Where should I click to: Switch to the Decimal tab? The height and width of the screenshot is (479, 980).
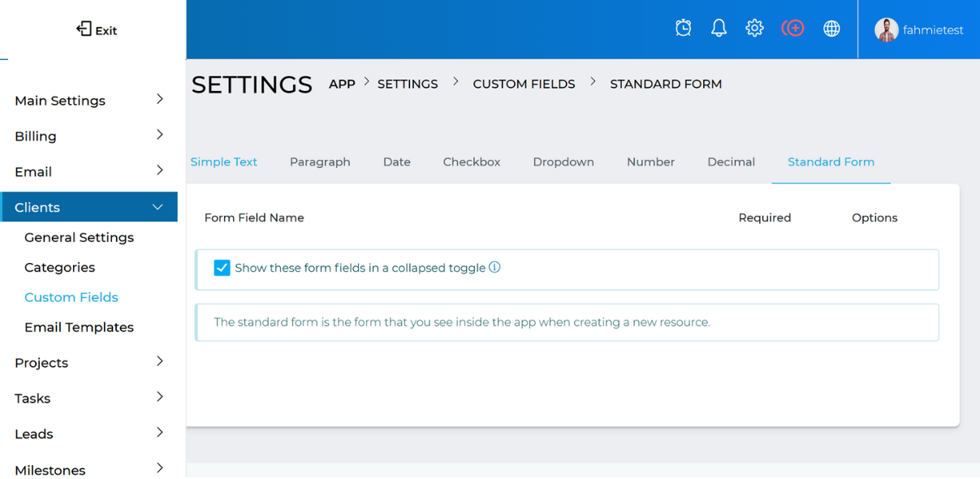[731, 162]
